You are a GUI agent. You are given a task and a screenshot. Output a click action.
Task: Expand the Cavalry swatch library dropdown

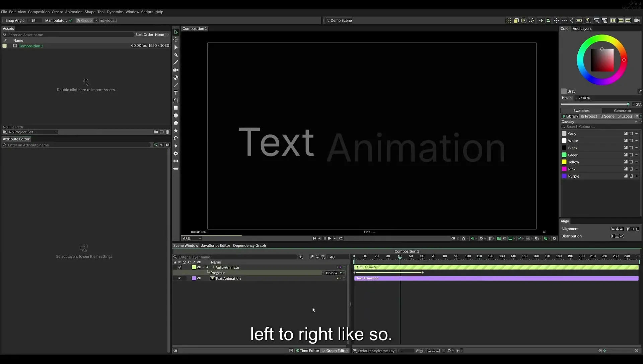[599, 122]
